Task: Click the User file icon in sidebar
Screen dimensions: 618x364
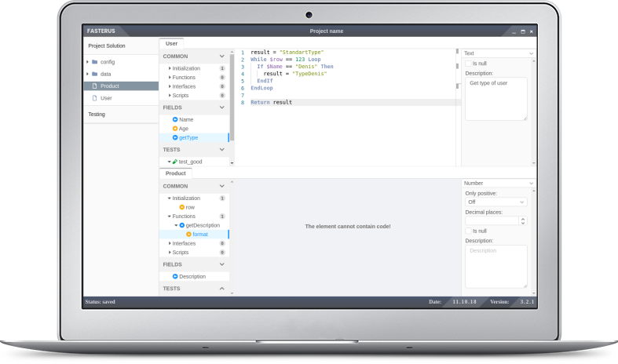Action: (95, 98)
